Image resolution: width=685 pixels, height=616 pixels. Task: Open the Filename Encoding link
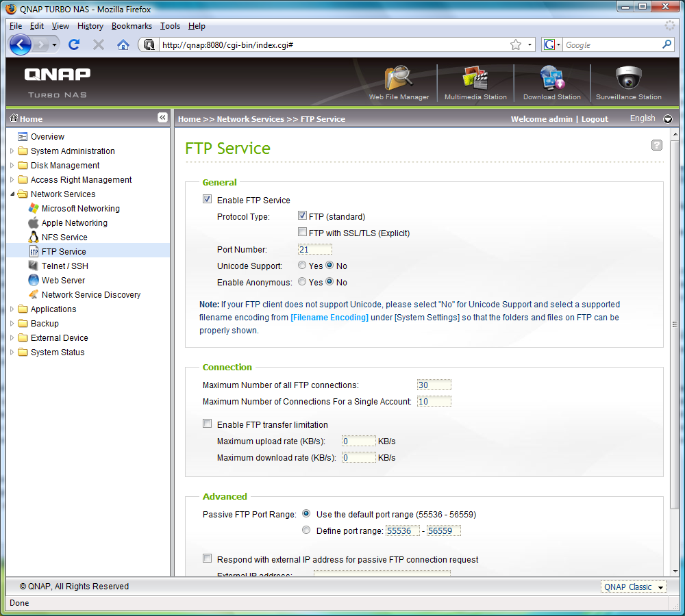pos(329,318)
